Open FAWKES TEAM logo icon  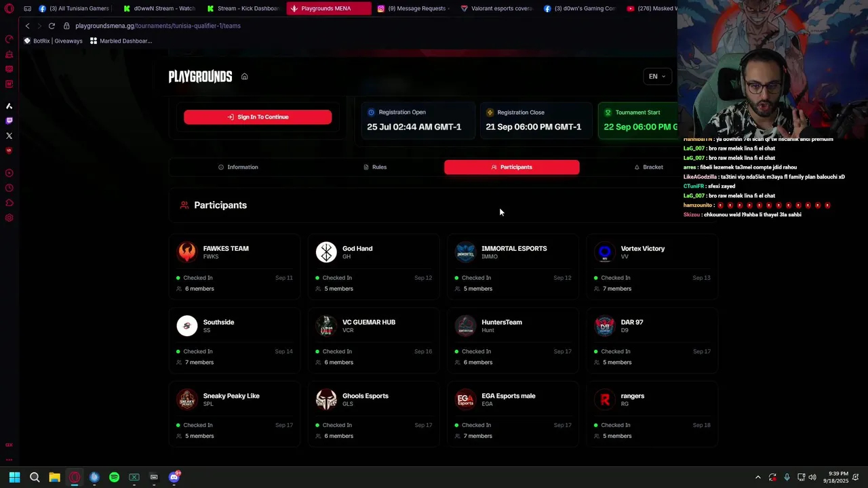[186, 252]
